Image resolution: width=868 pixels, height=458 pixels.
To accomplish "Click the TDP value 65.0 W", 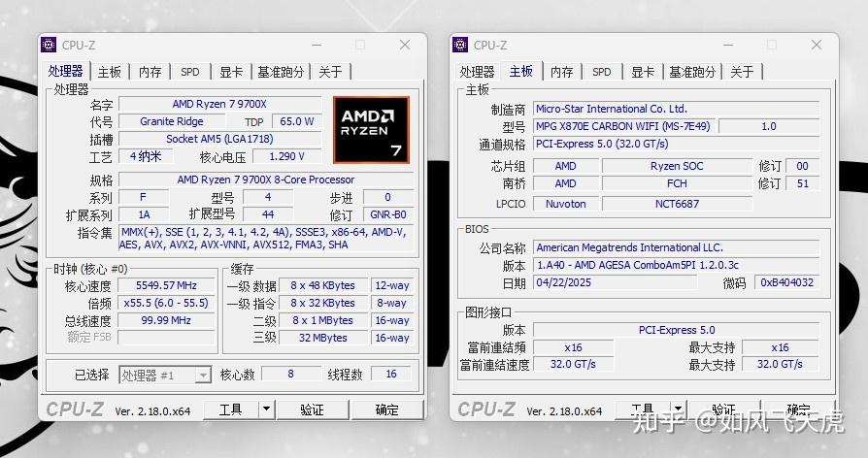I will coord(297,121).
